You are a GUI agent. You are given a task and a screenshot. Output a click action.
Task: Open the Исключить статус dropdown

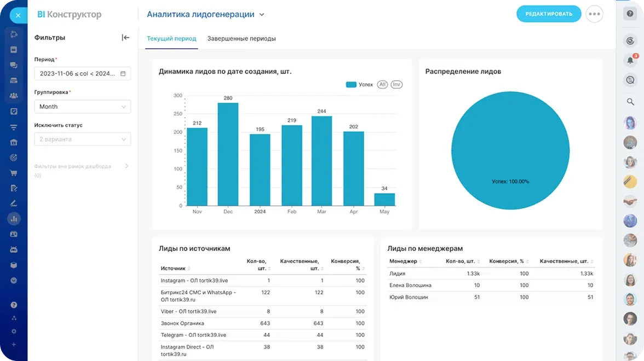coord(82,139)
